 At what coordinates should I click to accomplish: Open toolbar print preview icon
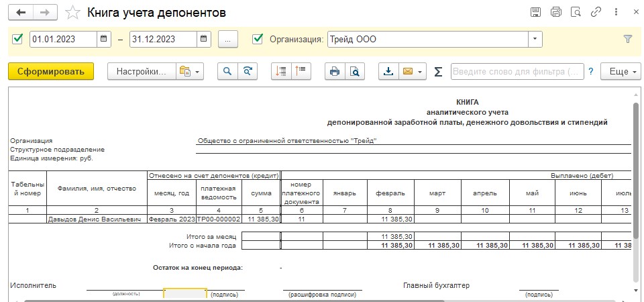355,71
